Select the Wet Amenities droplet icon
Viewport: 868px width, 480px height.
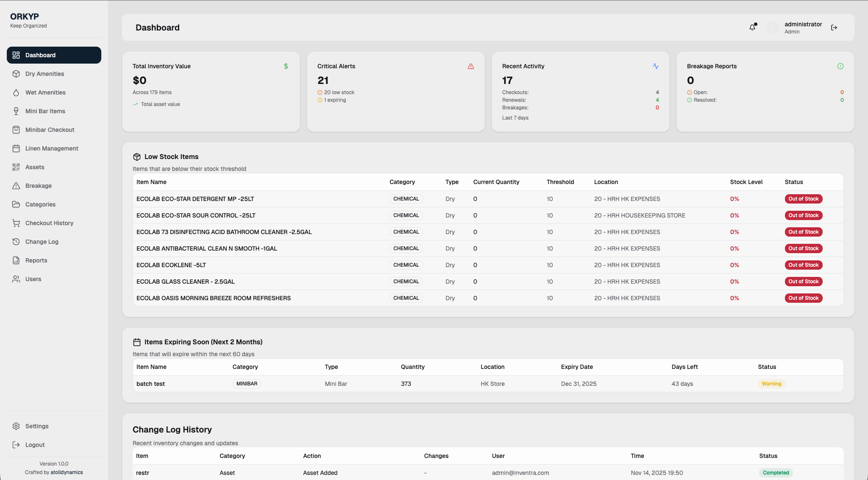tap(16, 92)
